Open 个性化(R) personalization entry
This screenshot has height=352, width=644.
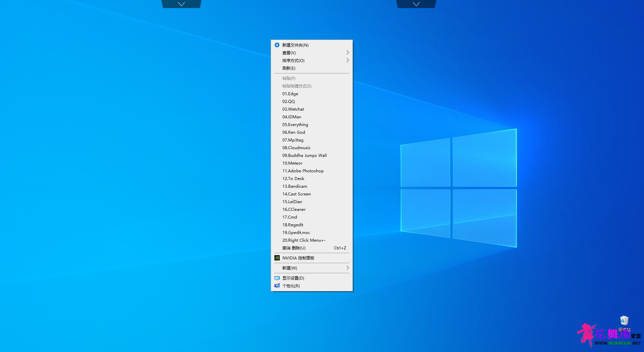click(x=312, y=286)
